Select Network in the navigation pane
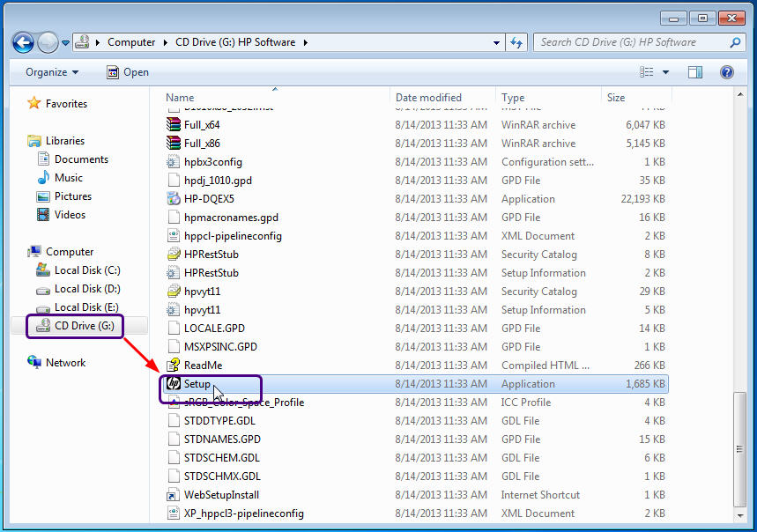Image resolution: width=757 pixels, height=532 pixels. point(56,363)
